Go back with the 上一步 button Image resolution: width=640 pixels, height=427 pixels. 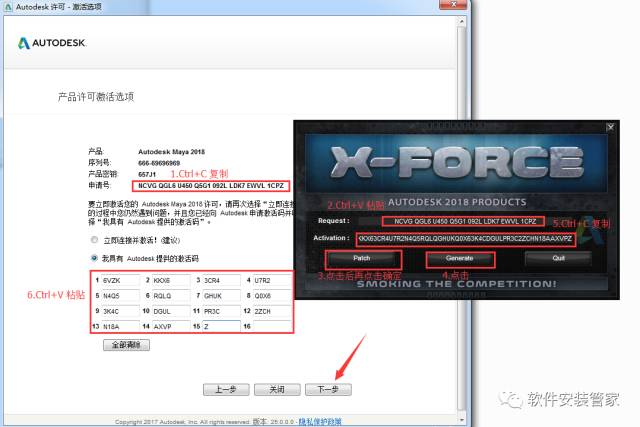coord(223,388)
